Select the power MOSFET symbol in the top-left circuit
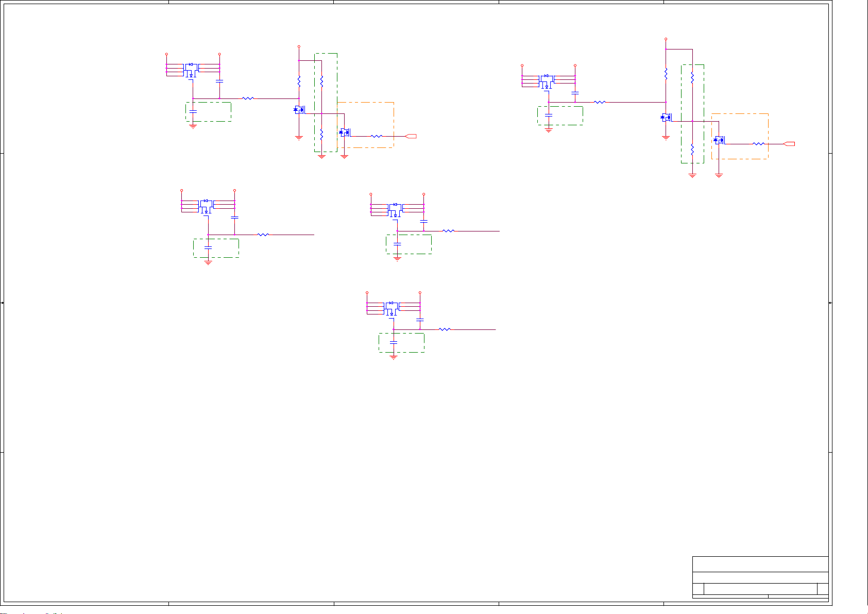 (x=191, y=70)
